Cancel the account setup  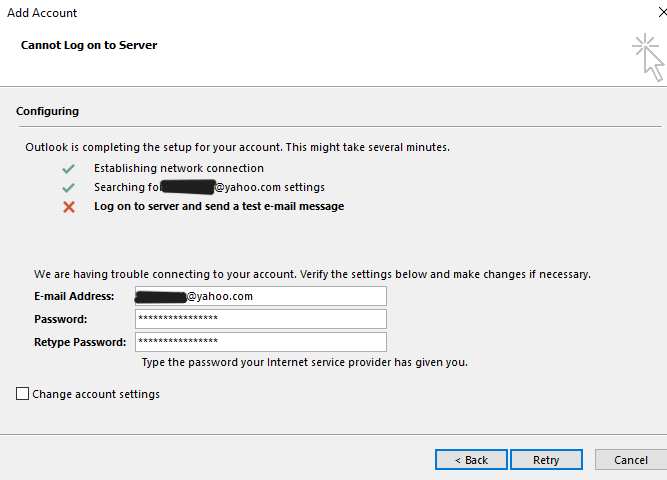pyautogui.click(x=631, y=460)
